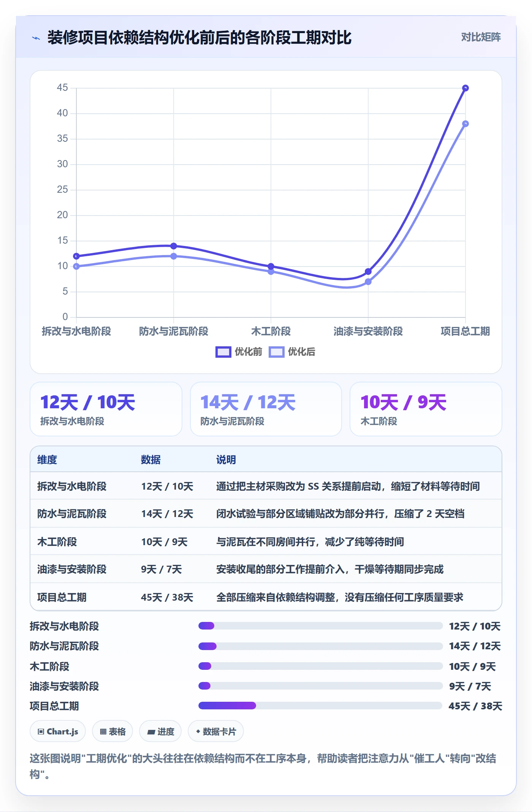Click the x-axis label 油漆与安装阶段
Viewport: 532px width, 812px height.
click(368, 331)
